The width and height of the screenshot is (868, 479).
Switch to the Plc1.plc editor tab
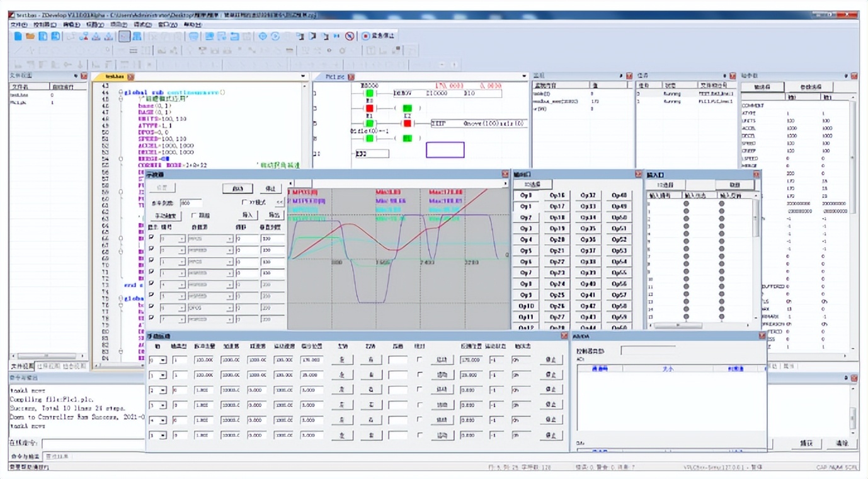[335, 77]
